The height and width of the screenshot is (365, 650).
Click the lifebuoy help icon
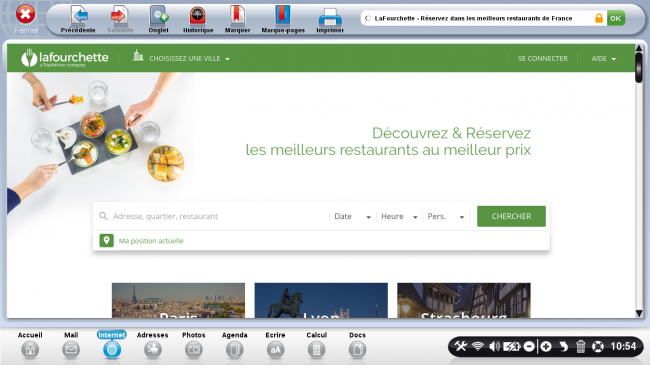coord(598,346)
